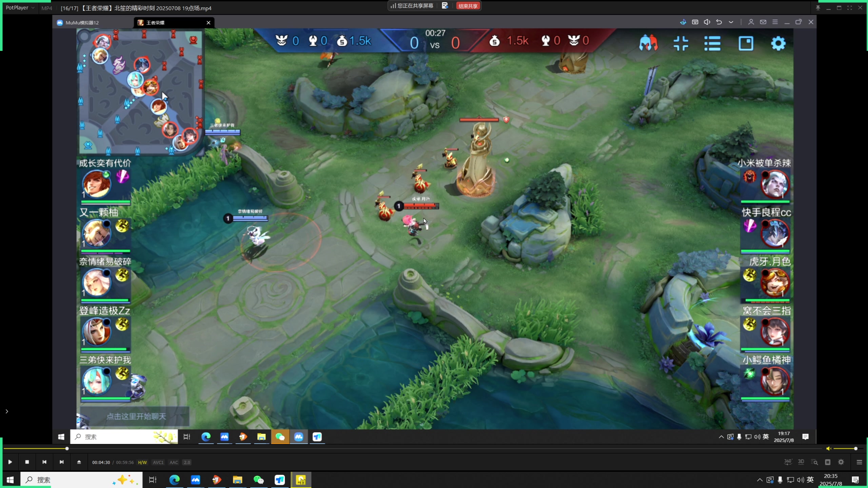Jump to the previous file in playlist
Image resolution: width=868 pixels, height=488 pixels.
point(44,462)
